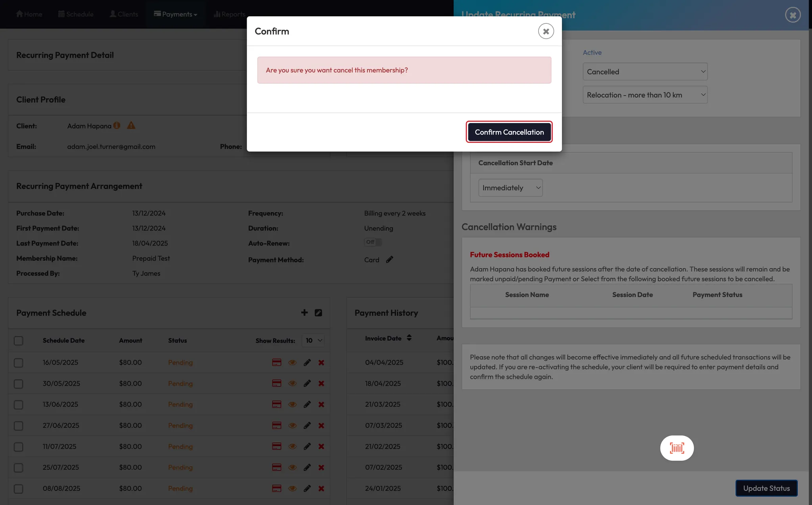This screenshot has width=812, height=505.
Task: Click the plus icon in Payment Schedule
Action: [304, 313]
